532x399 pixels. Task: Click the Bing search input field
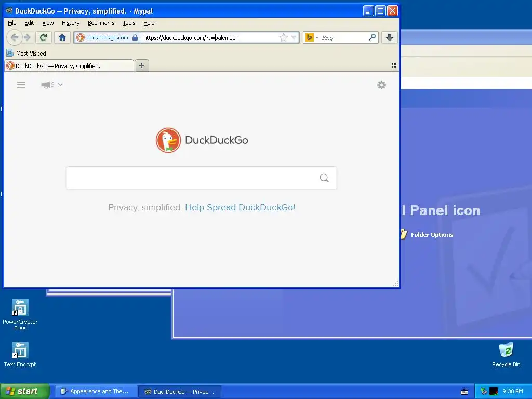coord(344,37)
